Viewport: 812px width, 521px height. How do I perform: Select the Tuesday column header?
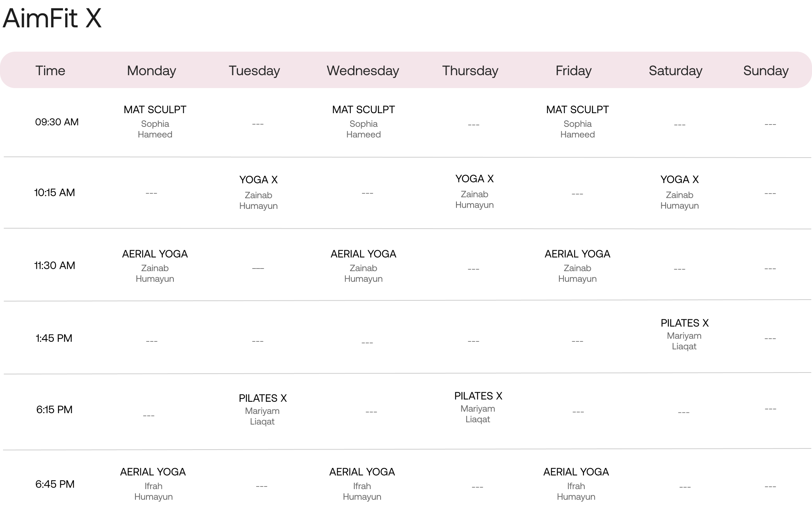(254, 71)
